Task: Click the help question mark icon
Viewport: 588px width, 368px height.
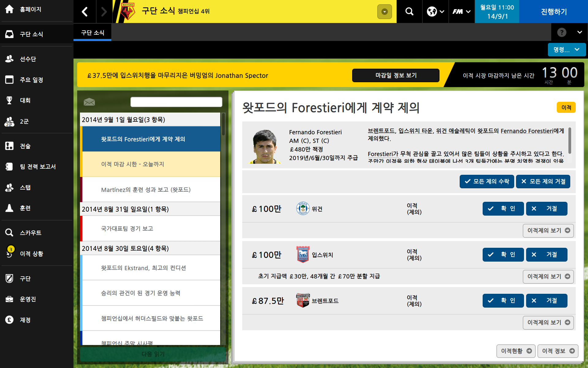Action: [562, 33]
